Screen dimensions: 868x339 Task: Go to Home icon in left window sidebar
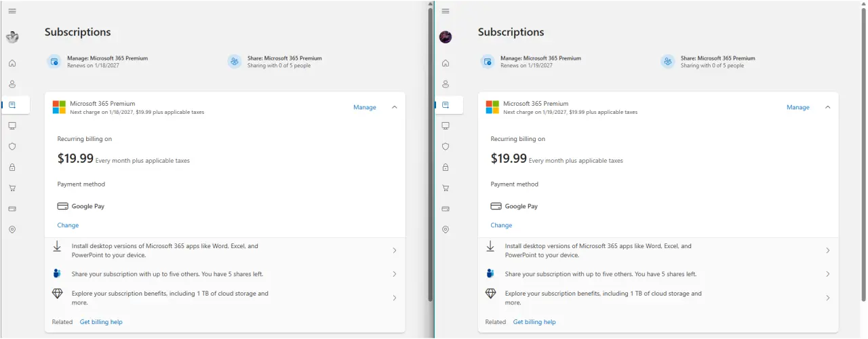click(x=12, y=63)
